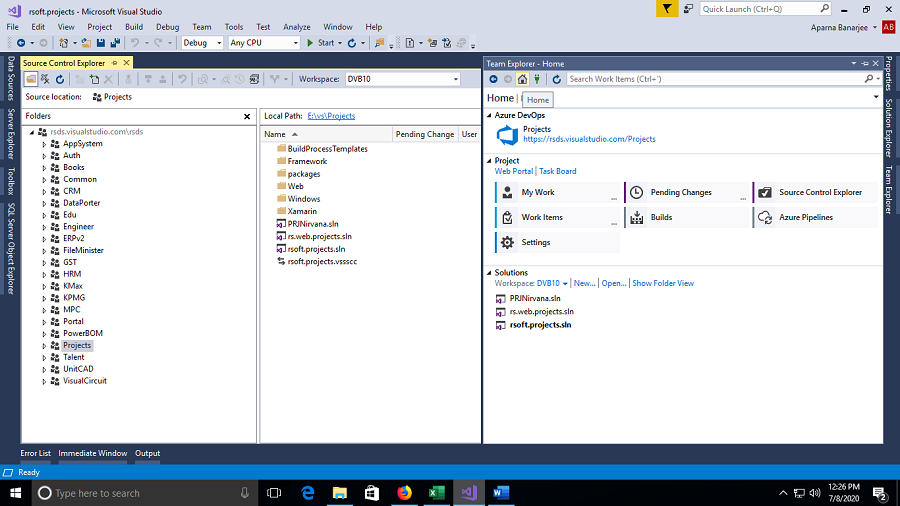Select the PowerBOM folder in tree
900x506 pixels.
[83, 333]
